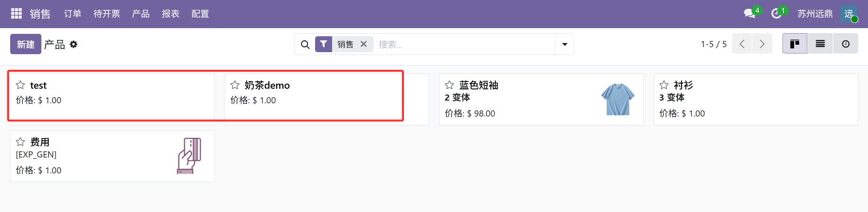Image resolution: width=868 pixels, height=212 pixels.
Task: Click the 销售 filter facet label
Action: tap(345, 44)
